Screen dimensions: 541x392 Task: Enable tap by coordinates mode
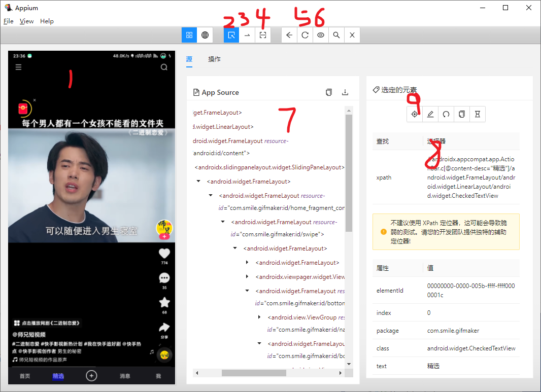[x=263, y=35]
